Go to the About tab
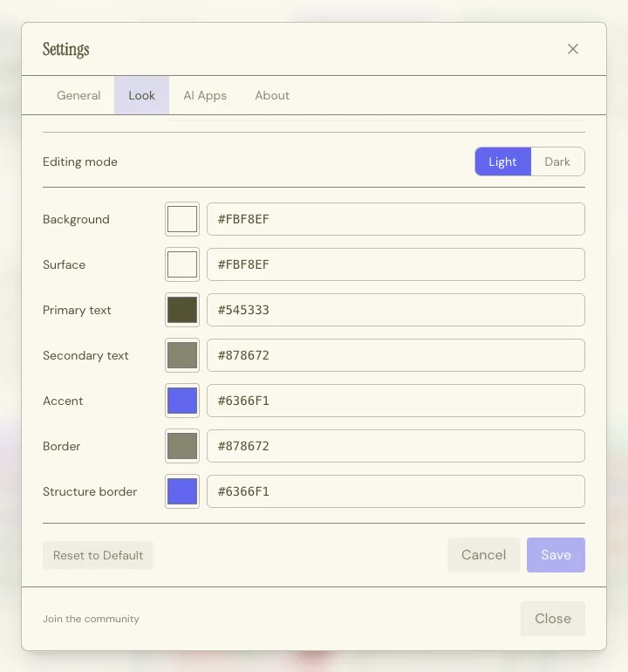The width and height of the screenshot is (628, 672). (x=272, y=95)
